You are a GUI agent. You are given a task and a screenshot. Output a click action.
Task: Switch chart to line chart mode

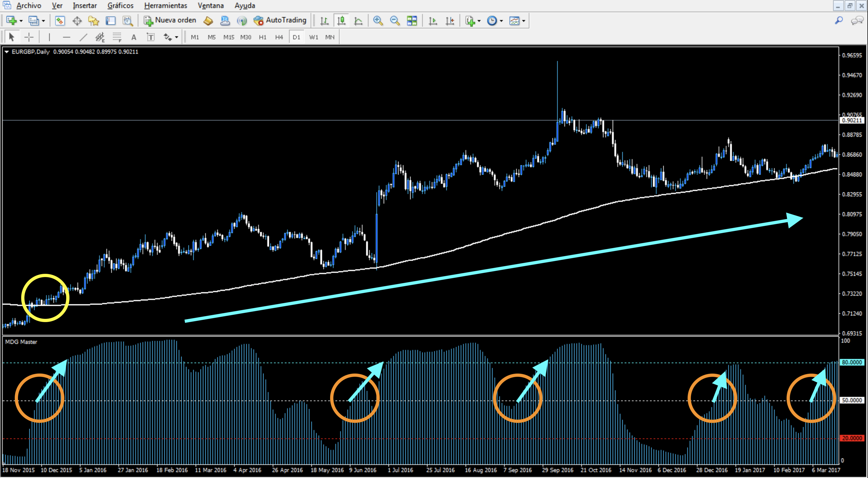358,21
